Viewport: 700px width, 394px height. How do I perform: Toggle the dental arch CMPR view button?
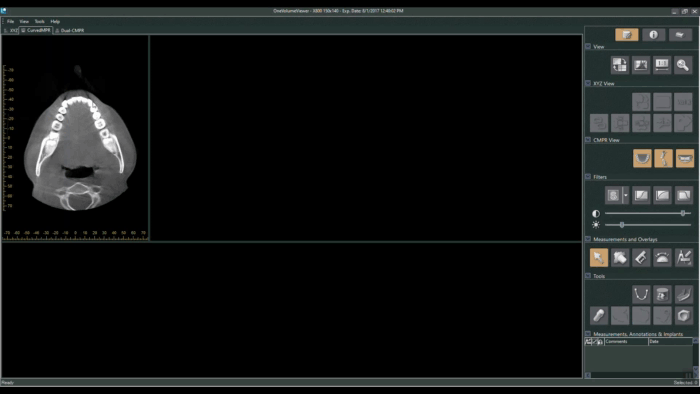tap(642, 158)
